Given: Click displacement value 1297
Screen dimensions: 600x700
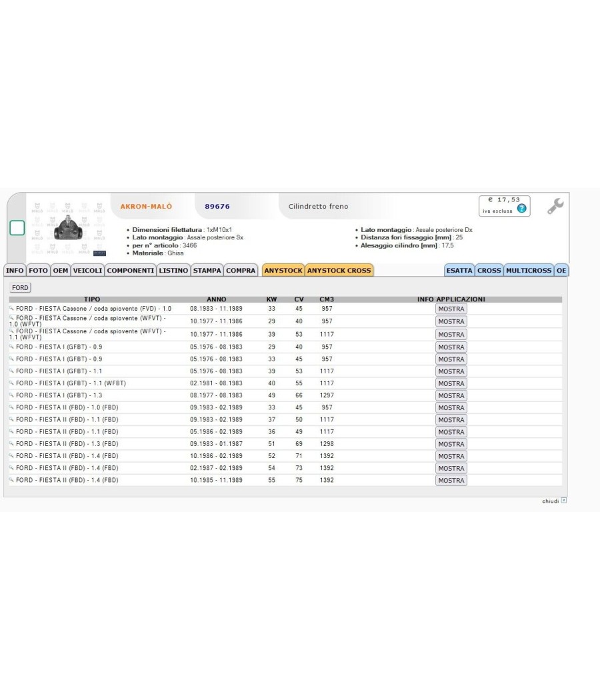Looking at the screenshot, I should (327, 395).
